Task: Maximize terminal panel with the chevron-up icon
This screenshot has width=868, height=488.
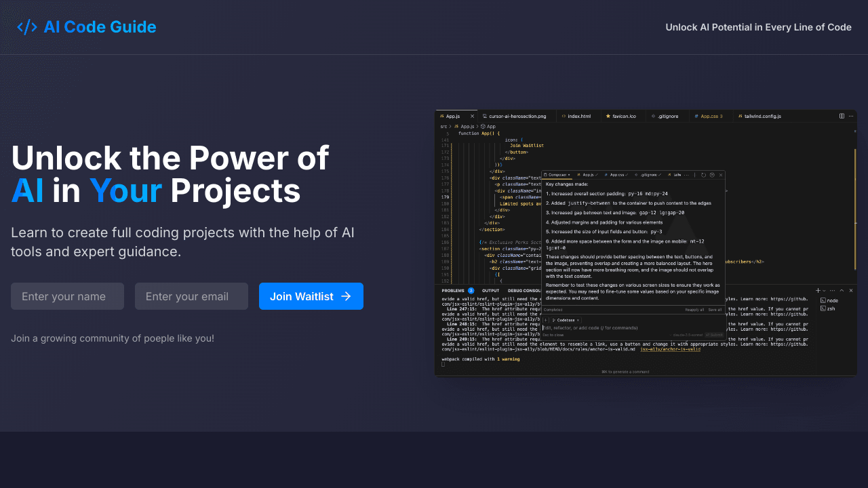Action: point(842,290)
